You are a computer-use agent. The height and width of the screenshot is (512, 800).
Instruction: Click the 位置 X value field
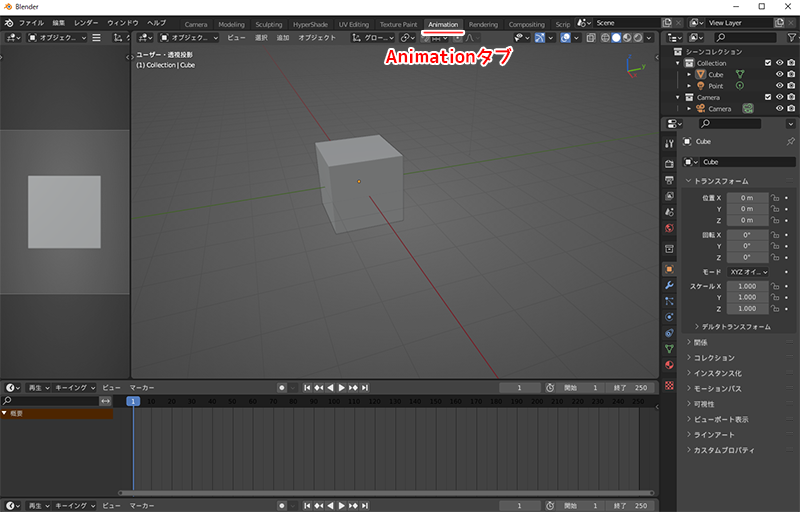[x=747, y=198]
